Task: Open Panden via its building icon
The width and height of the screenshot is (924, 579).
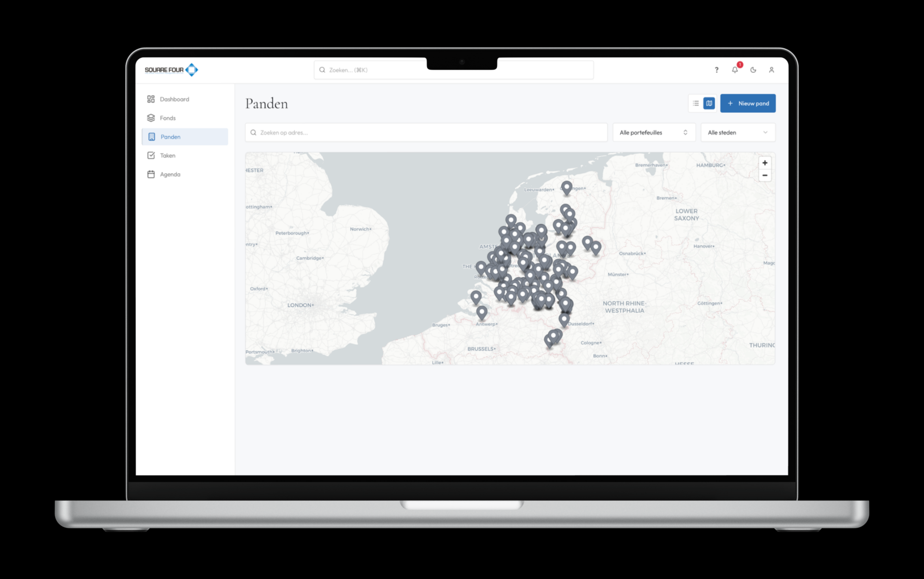Action: point(151,137)
